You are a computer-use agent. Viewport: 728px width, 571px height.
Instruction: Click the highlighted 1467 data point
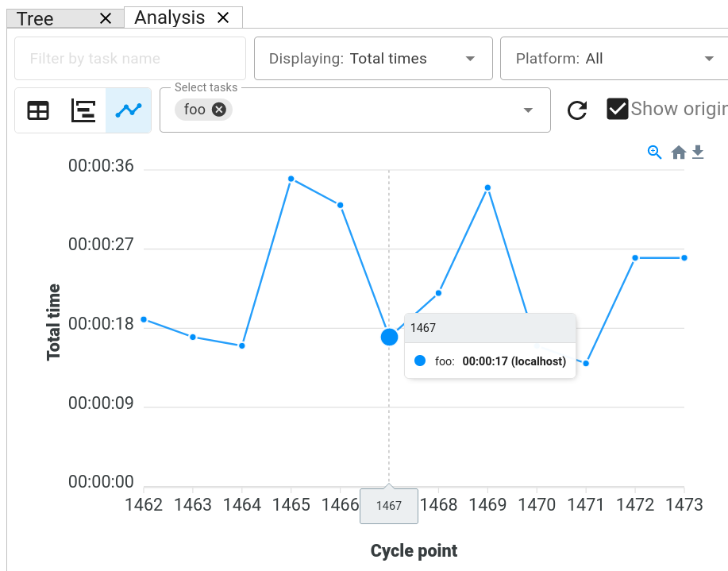coord(389,337)
